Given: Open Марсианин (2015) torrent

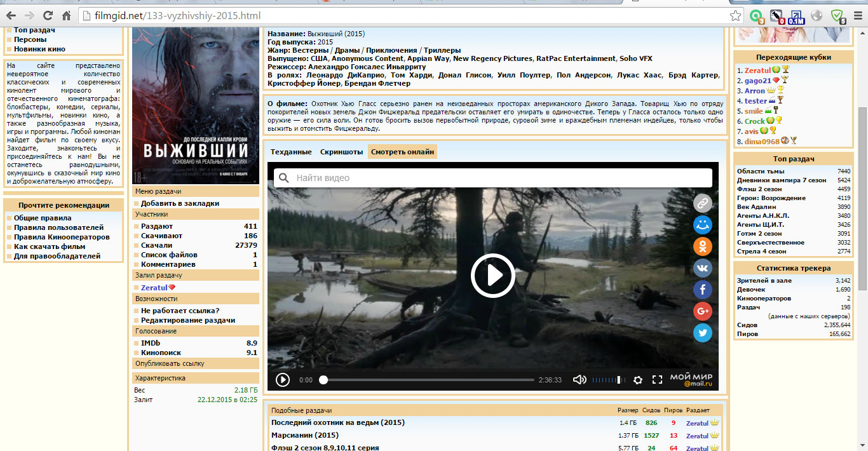Looking at the screenshot, I should tap(305, 435).
